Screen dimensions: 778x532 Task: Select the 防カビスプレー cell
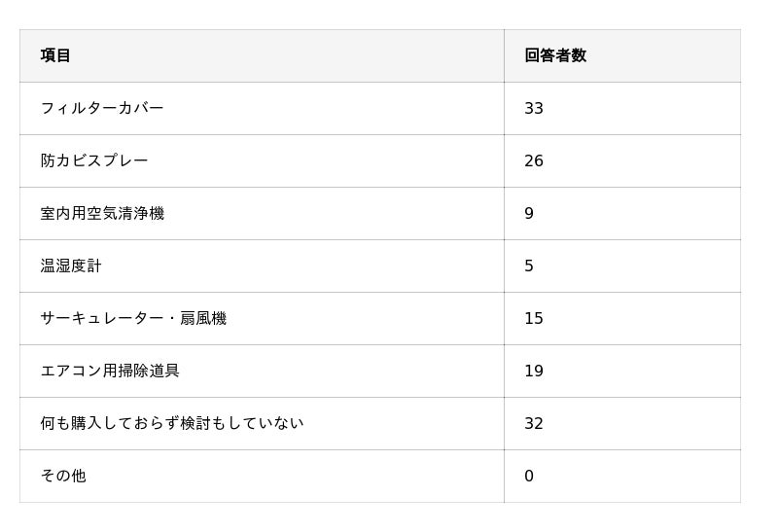click(94, 160)
